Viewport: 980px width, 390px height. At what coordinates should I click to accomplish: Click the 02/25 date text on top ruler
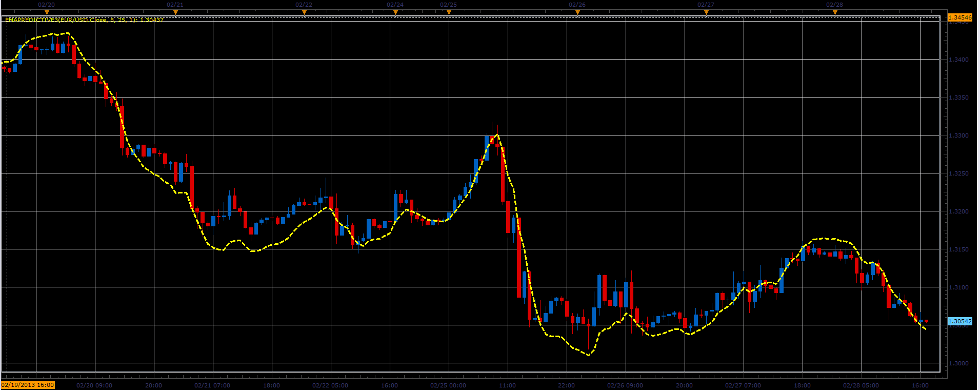pos(448,5)
